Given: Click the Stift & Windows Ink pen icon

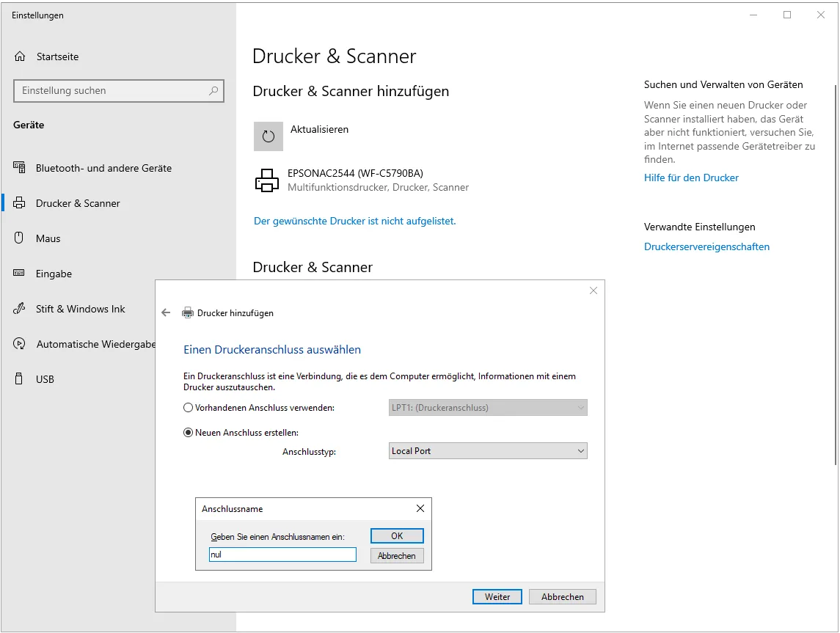Looking at the screenshot, I should coord(19,309).
